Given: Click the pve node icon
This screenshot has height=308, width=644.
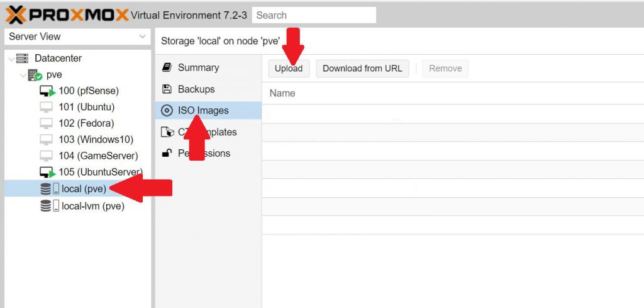Looking at the screenshot, I should click(35, 75).
